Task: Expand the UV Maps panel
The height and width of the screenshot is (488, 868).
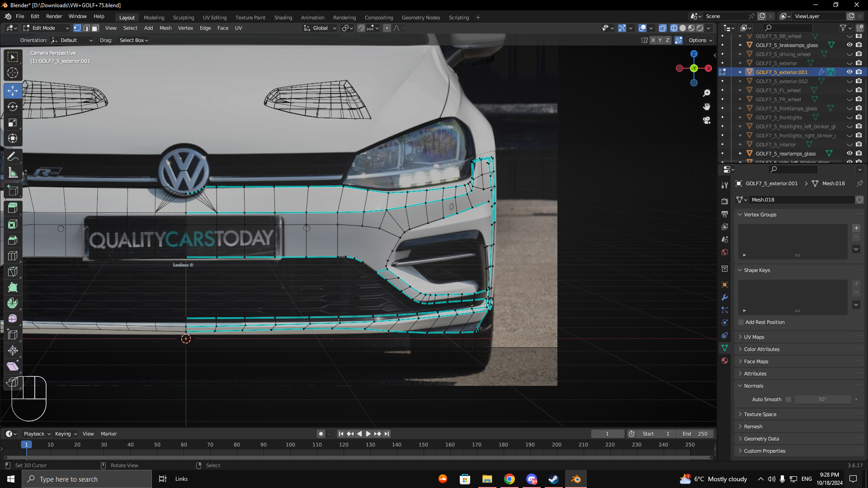Action: [x=754, y=337]
